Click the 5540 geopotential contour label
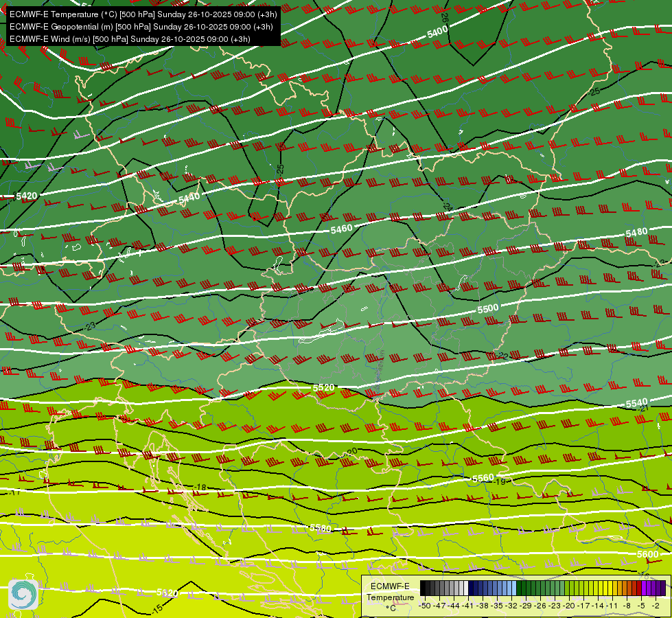This screenshot has width=672, height=618. click(636, 403)
